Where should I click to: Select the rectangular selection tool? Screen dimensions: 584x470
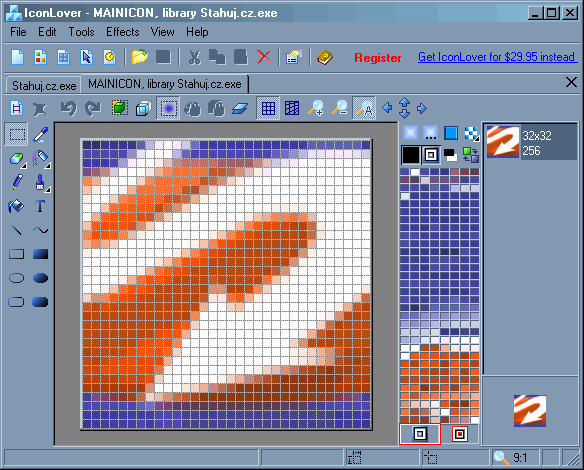point(17,134)
